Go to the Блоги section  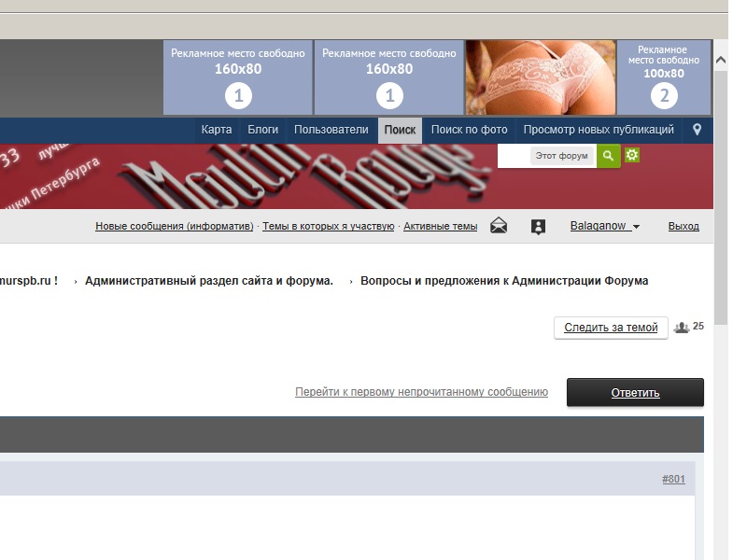point(263,130)
